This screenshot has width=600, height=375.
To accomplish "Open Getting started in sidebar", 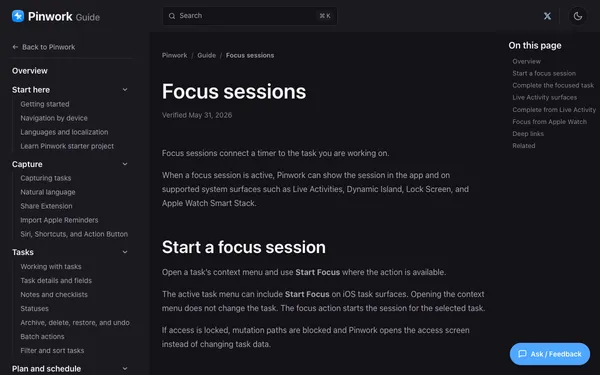I will click(45, 104).
